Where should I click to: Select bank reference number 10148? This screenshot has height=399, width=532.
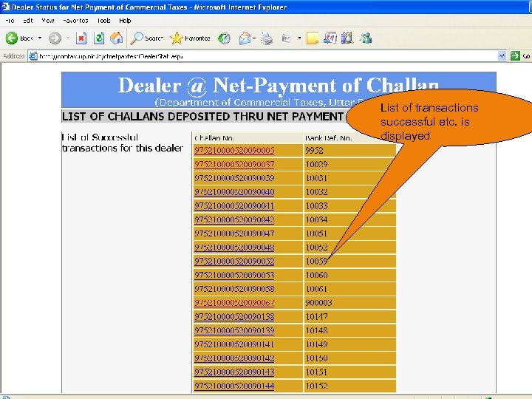[316, 330]
